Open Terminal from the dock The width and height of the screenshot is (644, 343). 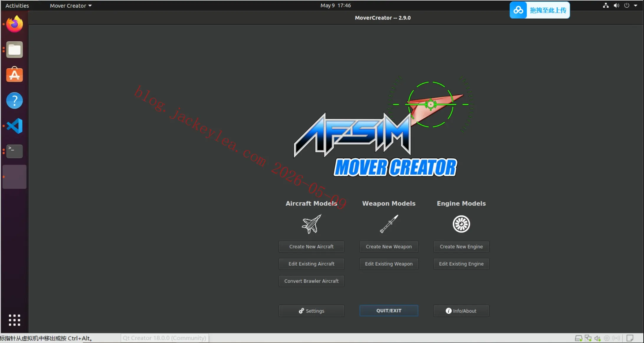point(14,151)
